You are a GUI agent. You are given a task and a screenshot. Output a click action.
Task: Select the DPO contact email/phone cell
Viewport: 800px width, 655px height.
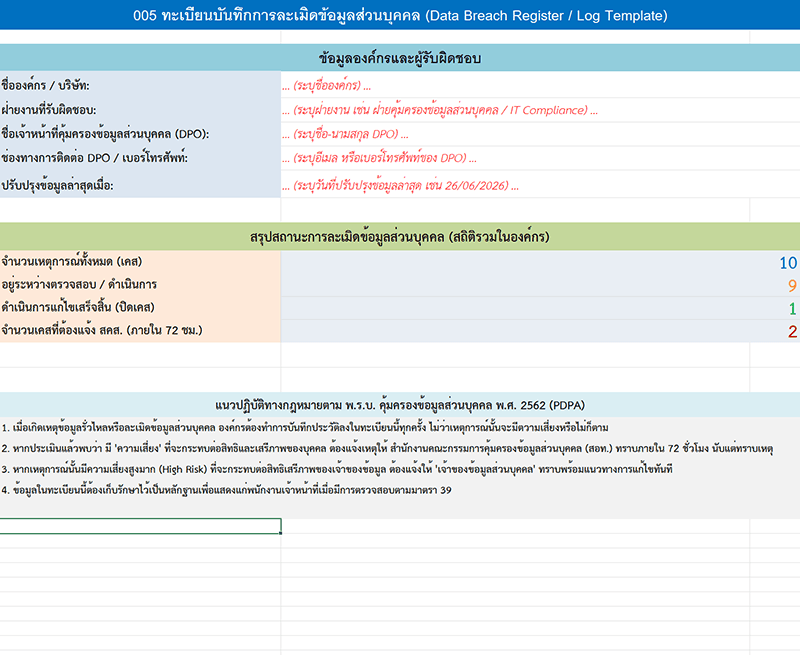click(x=540, y=158)
